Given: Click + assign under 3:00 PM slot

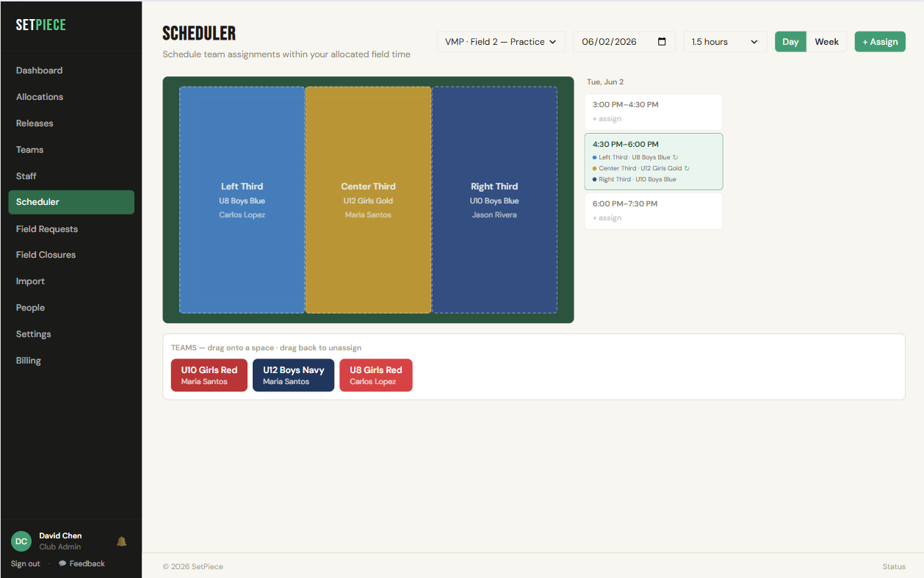Looking at the screenshot, I should [x=607, y=119].
